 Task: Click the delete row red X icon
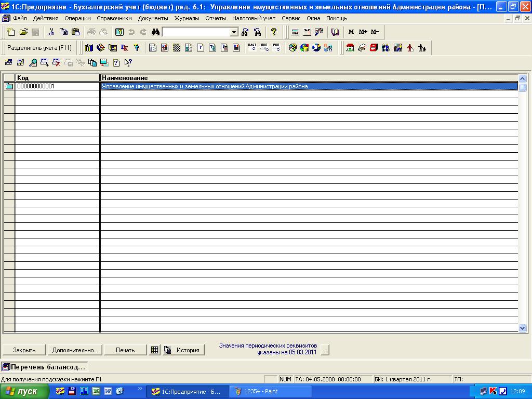pyautogui.click(x=56, y=62)
